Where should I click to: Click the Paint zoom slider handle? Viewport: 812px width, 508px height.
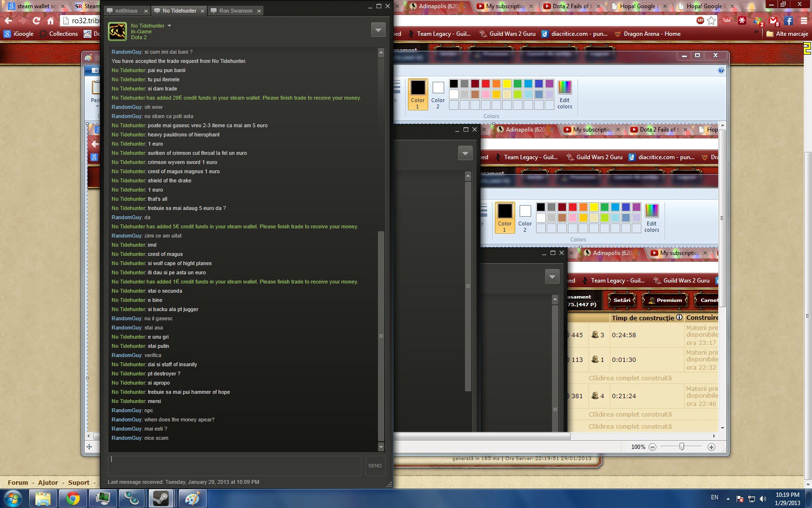681,447
